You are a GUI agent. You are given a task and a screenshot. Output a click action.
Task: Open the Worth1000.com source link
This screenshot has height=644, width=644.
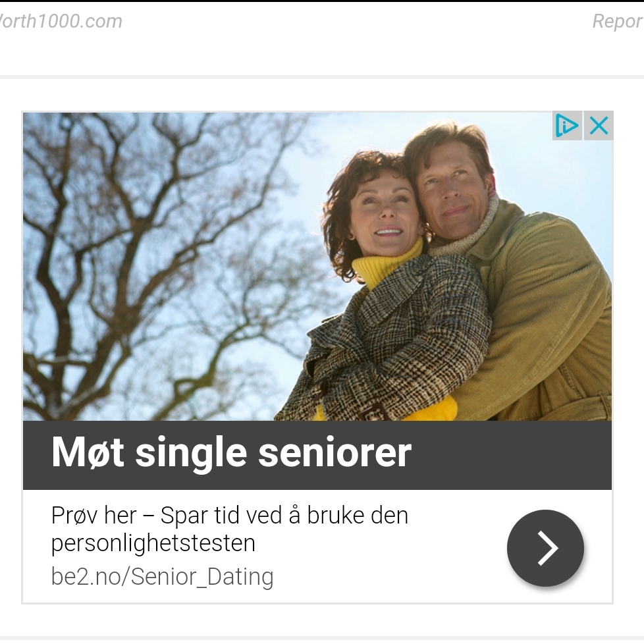point(61,21)
